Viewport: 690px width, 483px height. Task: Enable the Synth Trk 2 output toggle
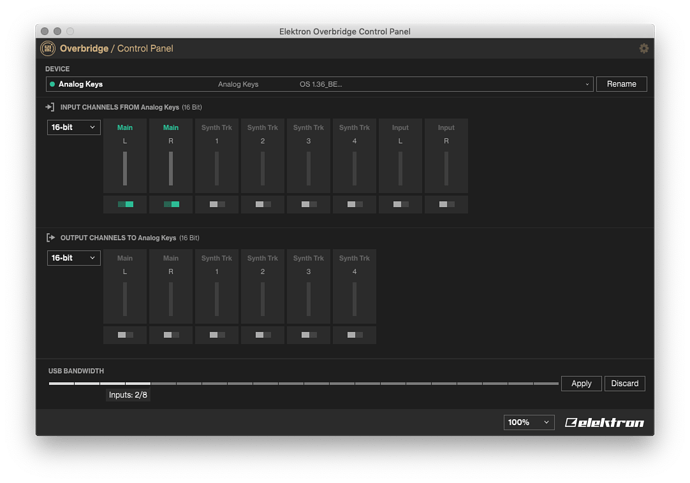point(263,335)
